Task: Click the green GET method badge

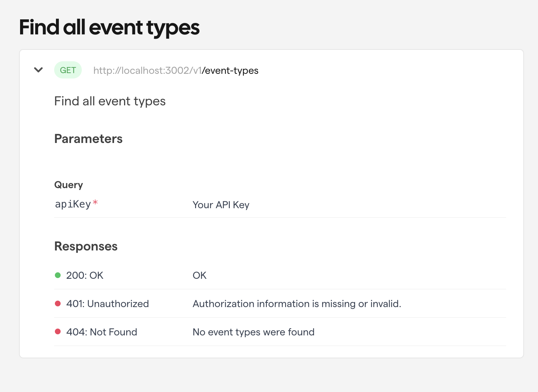Action: tap(68, 70)
